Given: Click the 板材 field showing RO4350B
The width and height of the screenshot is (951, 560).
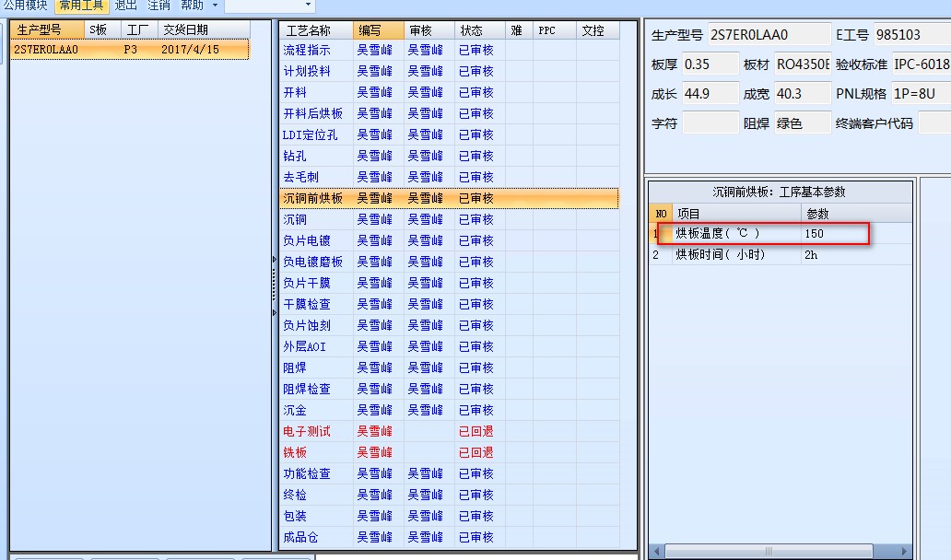Looking at the screenshot, I should (803, 64).
